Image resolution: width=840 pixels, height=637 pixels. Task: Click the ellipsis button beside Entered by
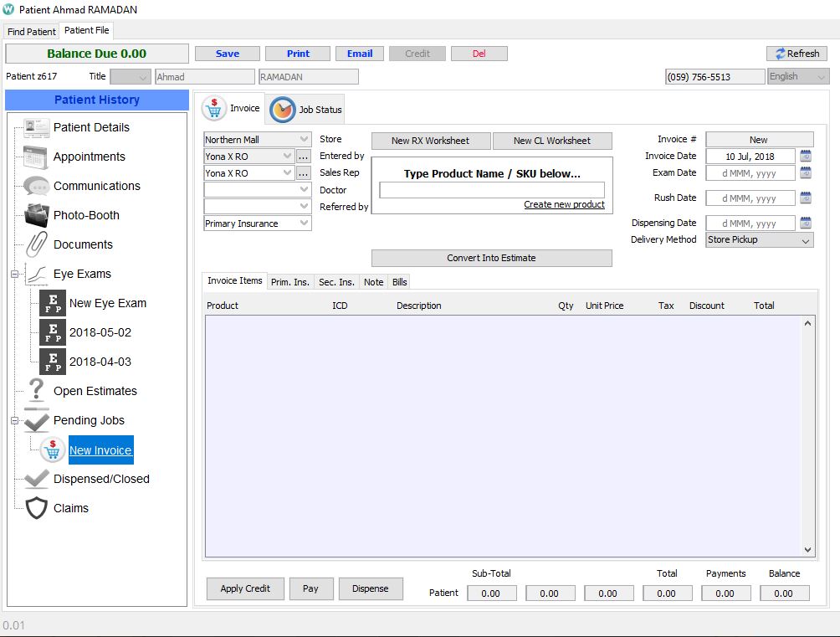(303, 157)
